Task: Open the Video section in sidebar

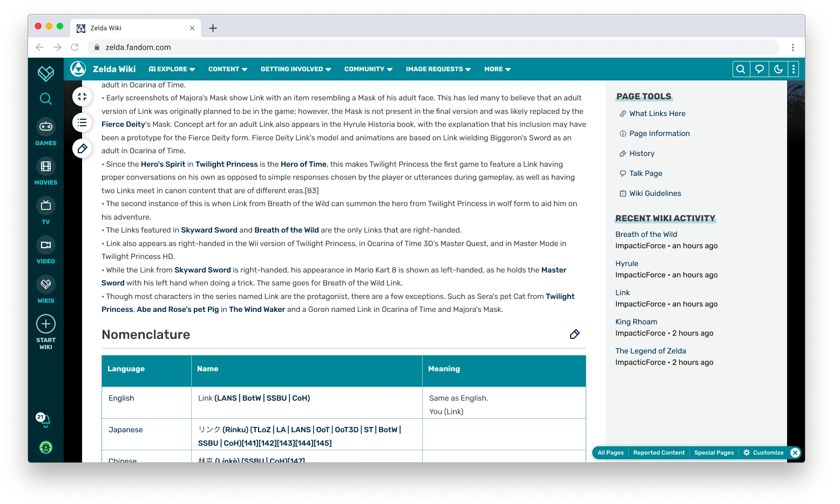Action: click(x=46, y=250)
